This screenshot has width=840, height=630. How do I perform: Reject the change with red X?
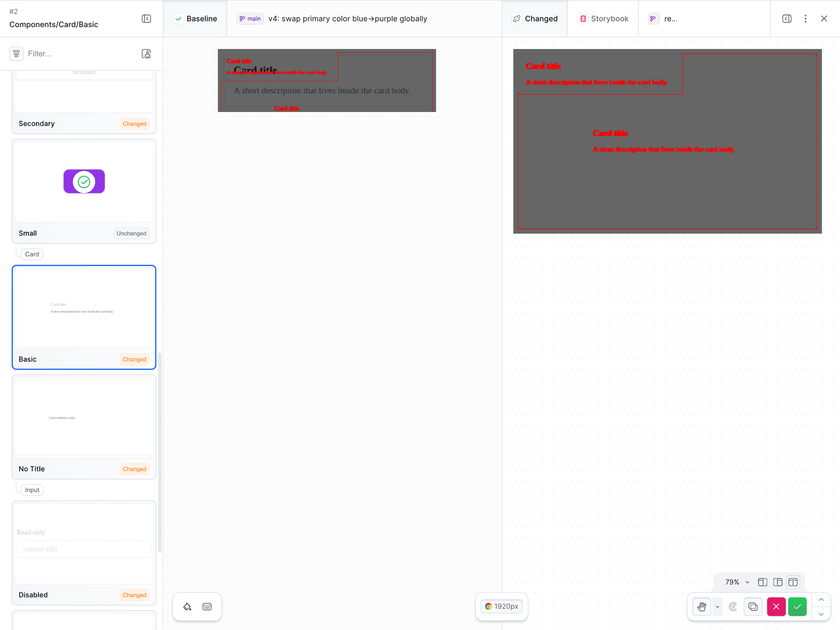(x=776, y=607)
